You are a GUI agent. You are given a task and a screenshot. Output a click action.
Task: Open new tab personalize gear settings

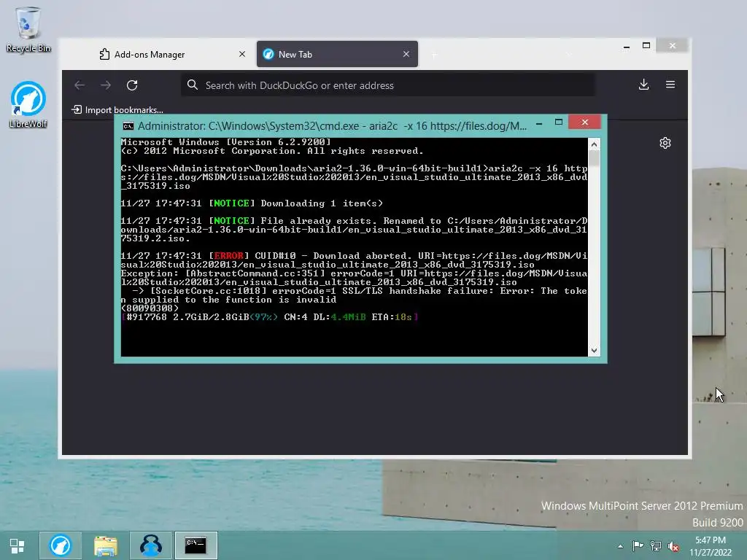click(x=665, y=143)
